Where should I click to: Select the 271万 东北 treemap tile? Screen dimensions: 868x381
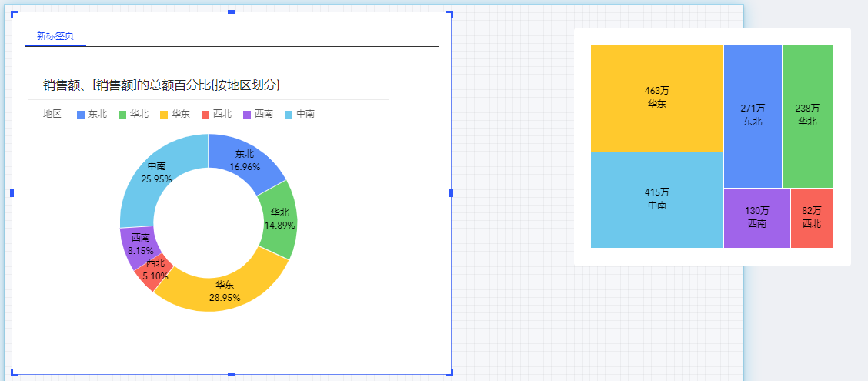click(x=753, y=115)
